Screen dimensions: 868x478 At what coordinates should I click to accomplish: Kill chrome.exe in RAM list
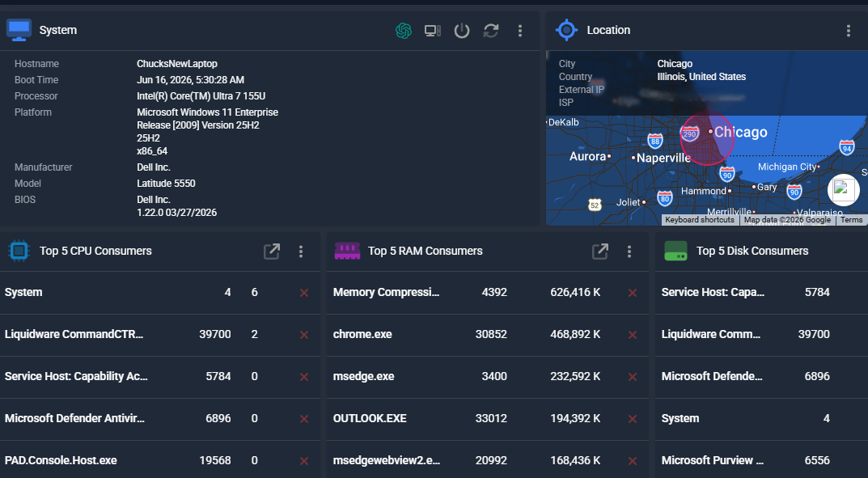click(632, 335)
